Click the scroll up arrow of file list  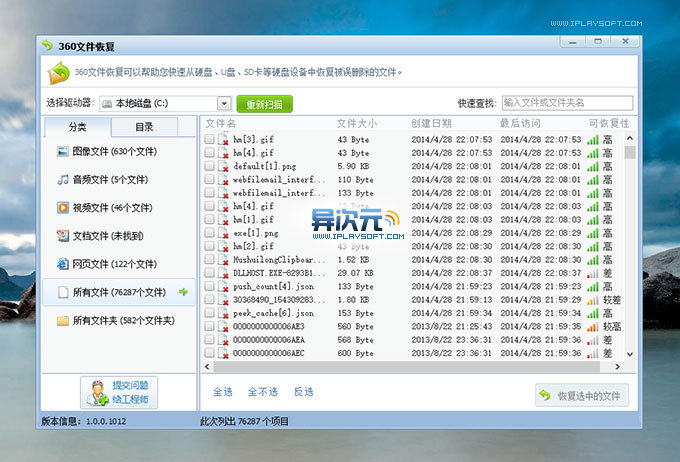[630, 138]
